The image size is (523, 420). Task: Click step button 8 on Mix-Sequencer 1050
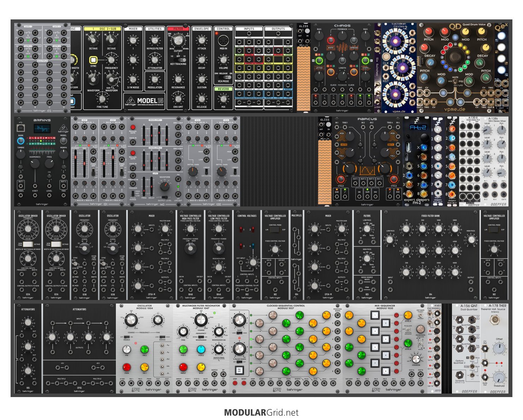[386, 371]
